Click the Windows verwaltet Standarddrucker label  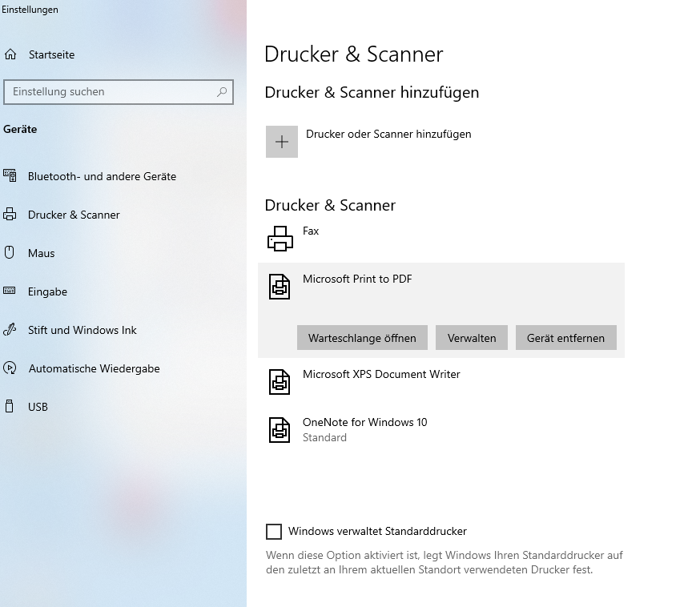pyautogui.click(x=377, y=531)
